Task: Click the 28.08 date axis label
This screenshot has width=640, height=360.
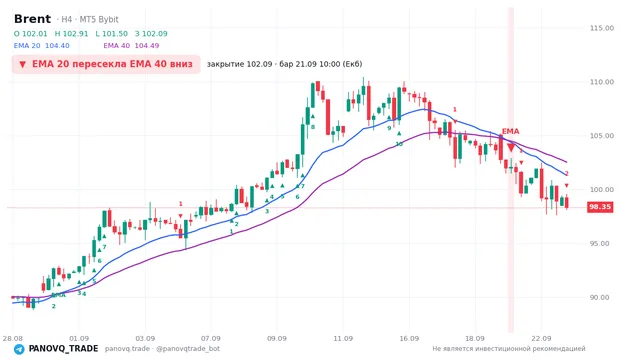Action: 12,339
